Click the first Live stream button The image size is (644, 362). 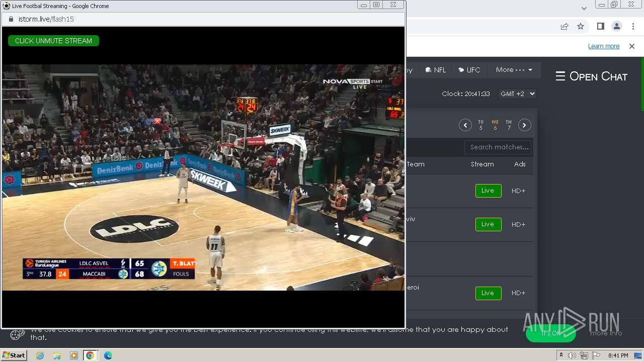pos(488,191)
